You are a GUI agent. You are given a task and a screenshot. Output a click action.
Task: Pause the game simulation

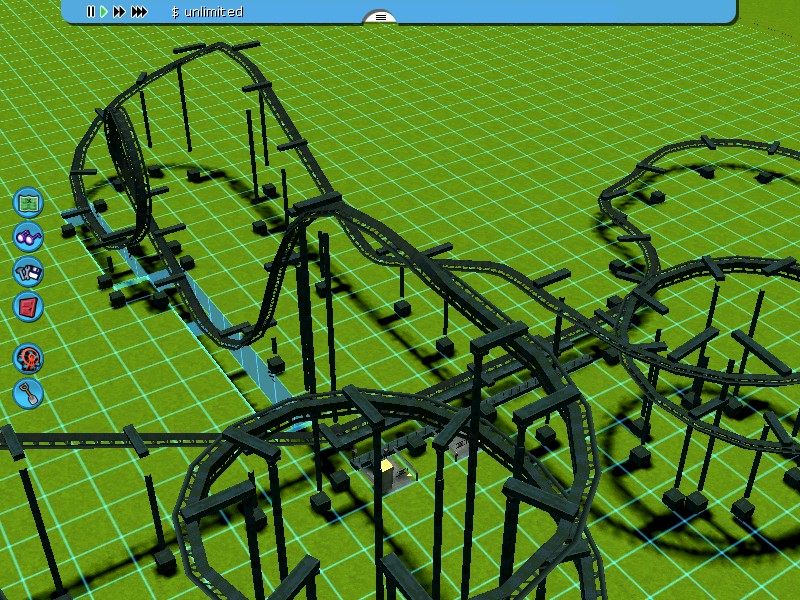pyautogui.click(x=90, y=12)
